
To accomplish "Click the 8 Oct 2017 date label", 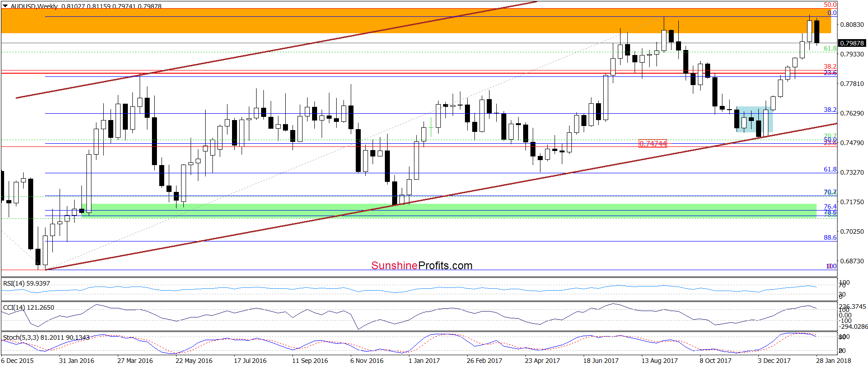I will (716, 361).
